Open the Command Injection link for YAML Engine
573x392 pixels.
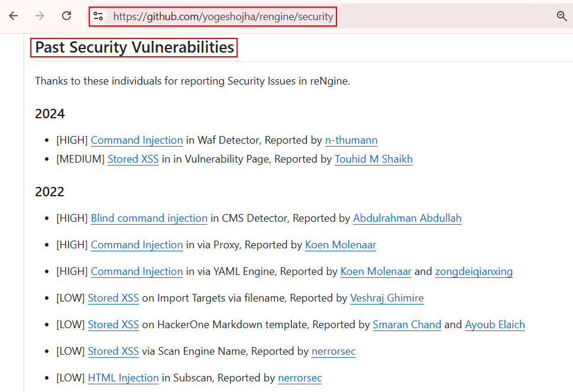[x=137, y=271]
